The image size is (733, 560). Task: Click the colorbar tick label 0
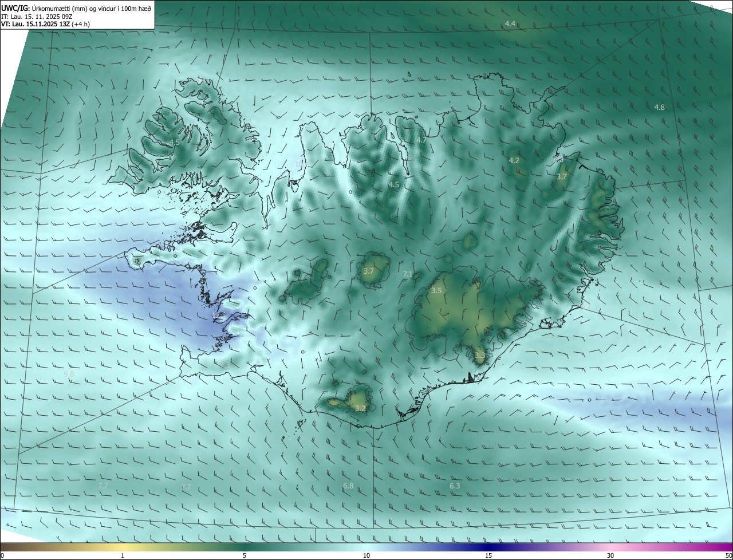pyautogui.click(x=2, y=555)
